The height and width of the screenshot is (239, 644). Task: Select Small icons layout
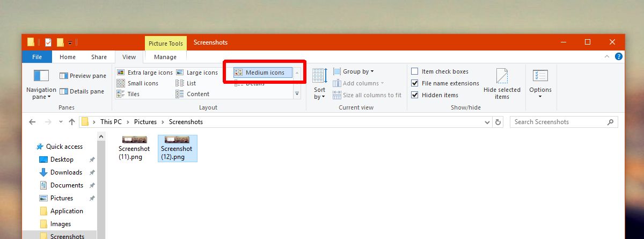pyautogui.click(x=137, y=83)
